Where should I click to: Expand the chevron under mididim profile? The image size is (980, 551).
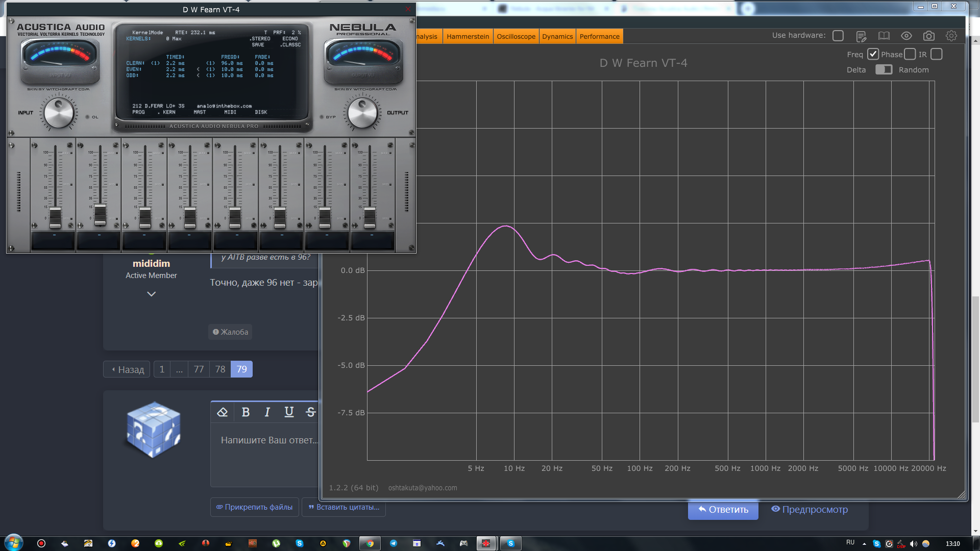coord(151,294)
